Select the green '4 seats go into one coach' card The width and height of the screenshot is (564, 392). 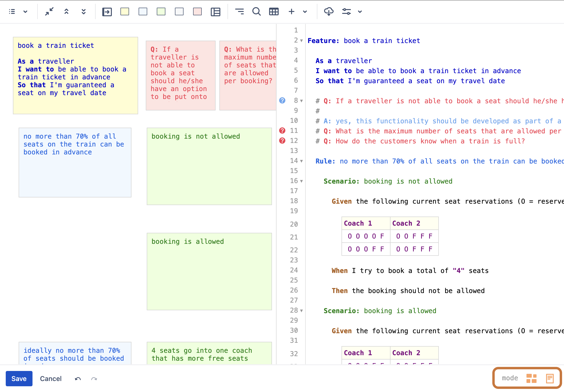(x=209, y=353)
